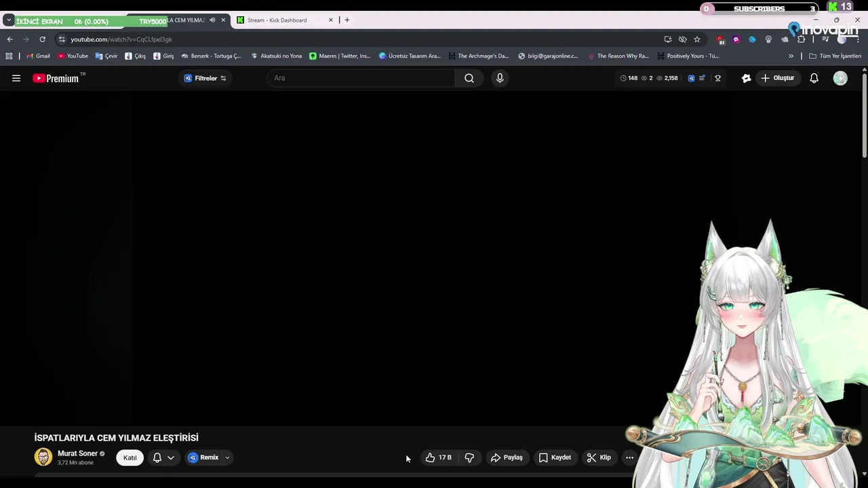Bookmark this page with star icon
868x488 pixels.
coord(697,39)
